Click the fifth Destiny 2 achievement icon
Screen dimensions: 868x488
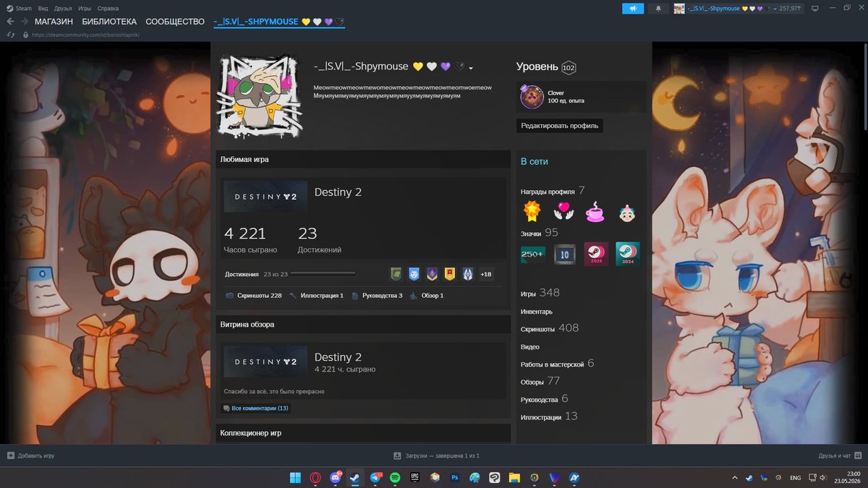click(468, 274)
